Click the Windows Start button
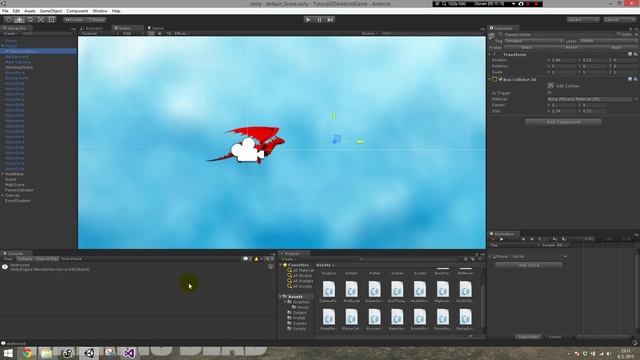Screen dimensions: 640x360 click(8, 353)
